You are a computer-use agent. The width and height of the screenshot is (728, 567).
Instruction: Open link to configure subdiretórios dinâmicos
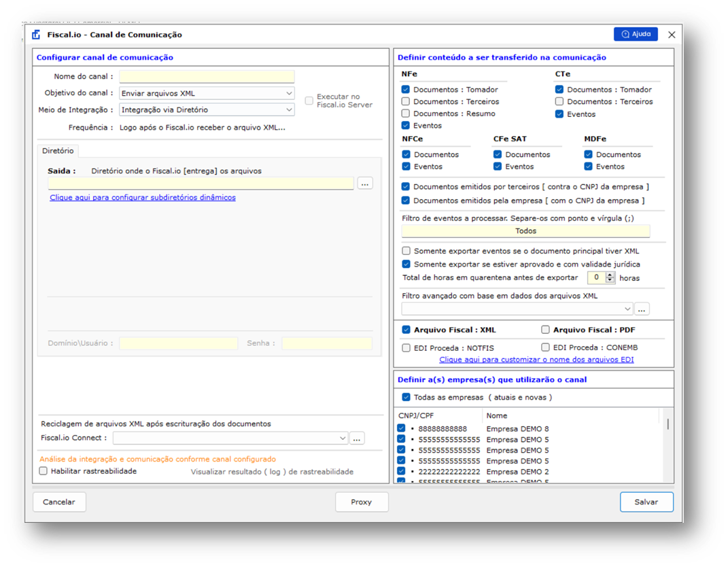click(143, 197)
